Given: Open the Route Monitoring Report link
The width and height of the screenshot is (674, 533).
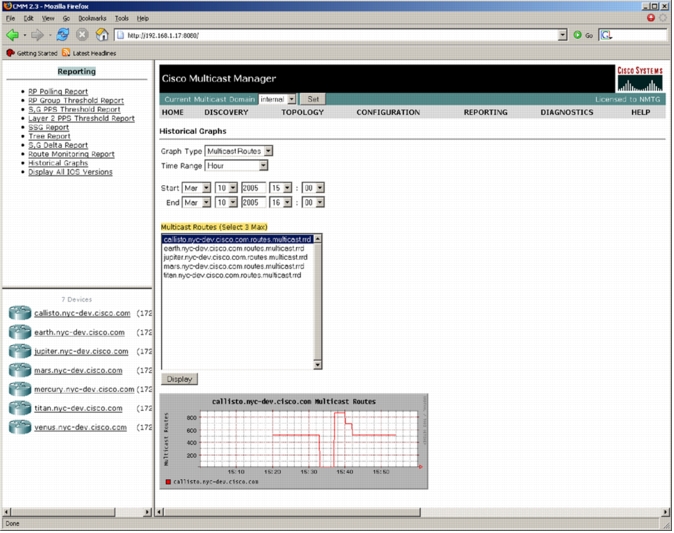Looking at the screenshot, I should 71,154.
